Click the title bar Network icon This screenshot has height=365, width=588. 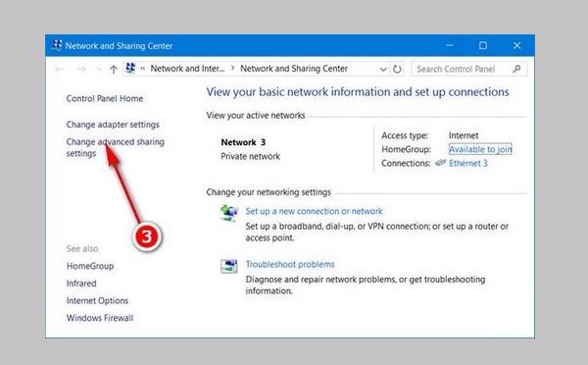pos(57,45)
